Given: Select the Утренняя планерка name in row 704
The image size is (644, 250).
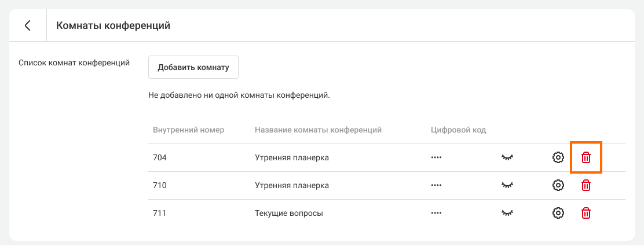Looking at the screenshot, I should [292, 157].
